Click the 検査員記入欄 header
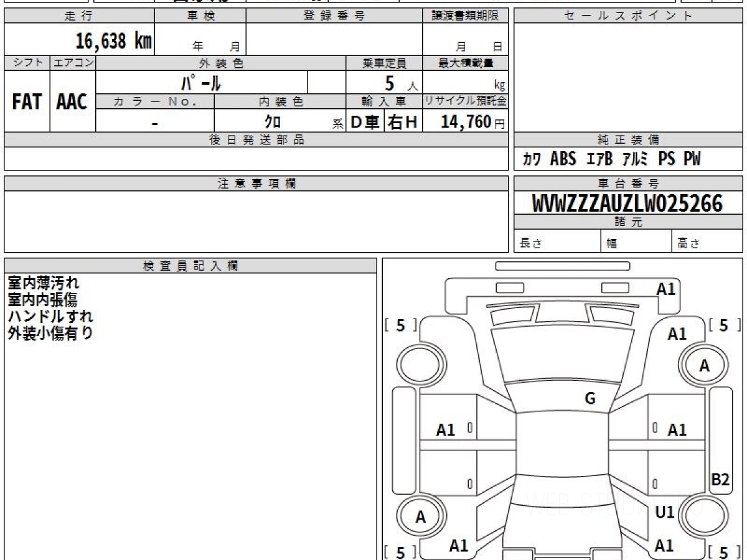 (x=190, y=266)
